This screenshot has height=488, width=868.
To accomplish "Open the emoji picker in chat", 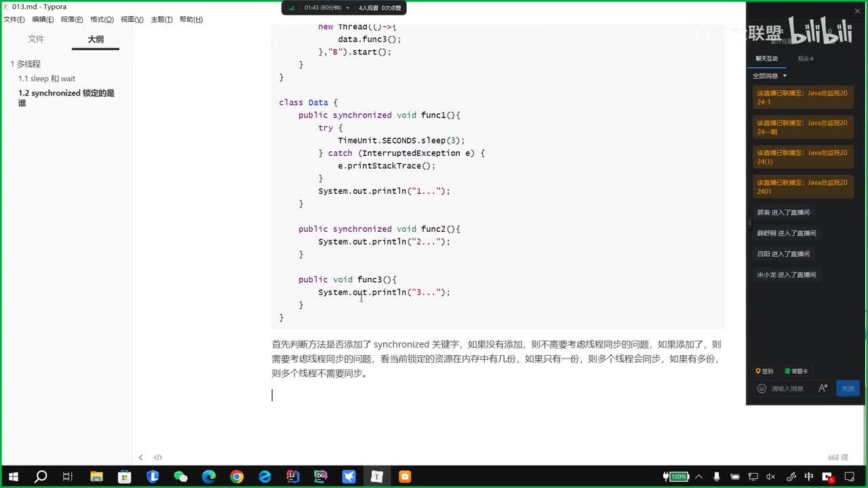I will 762,388.
